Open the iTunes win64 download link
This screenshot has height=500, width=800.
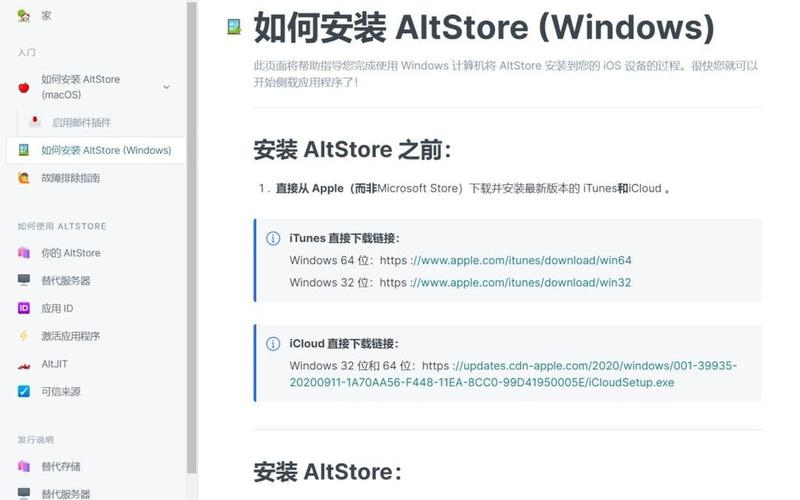521,260
